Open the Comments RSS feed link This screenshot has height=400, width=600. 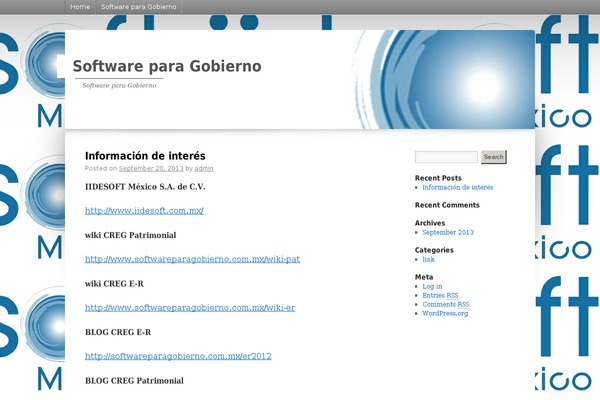446,304
